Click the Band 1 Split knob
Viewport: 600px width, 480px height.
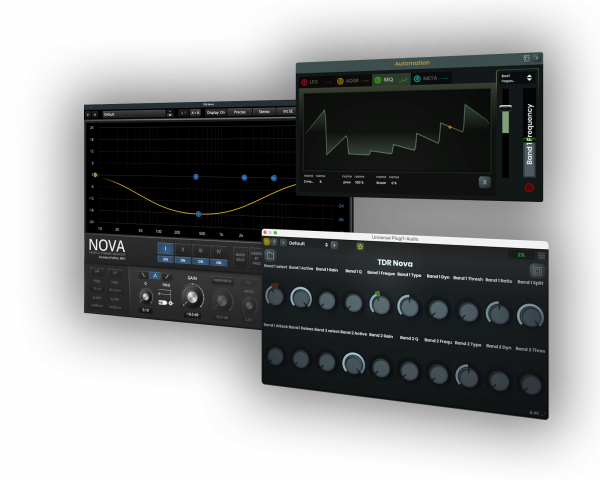click(530, 316)
